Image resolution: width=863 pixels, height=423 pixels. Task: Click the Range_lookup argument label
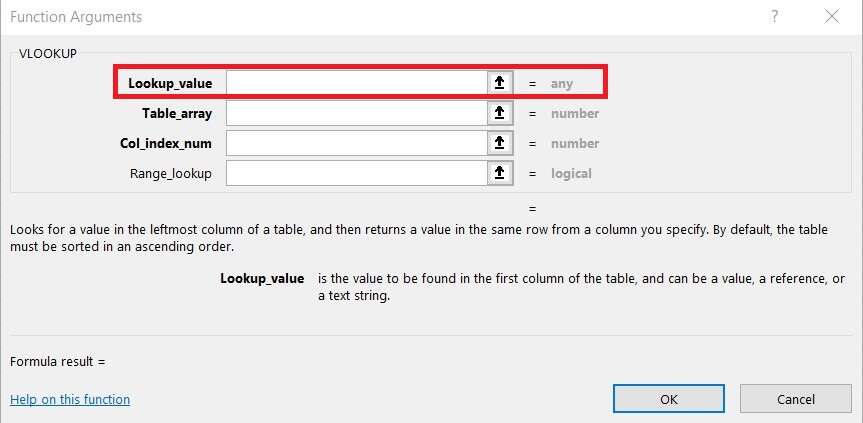171,173
